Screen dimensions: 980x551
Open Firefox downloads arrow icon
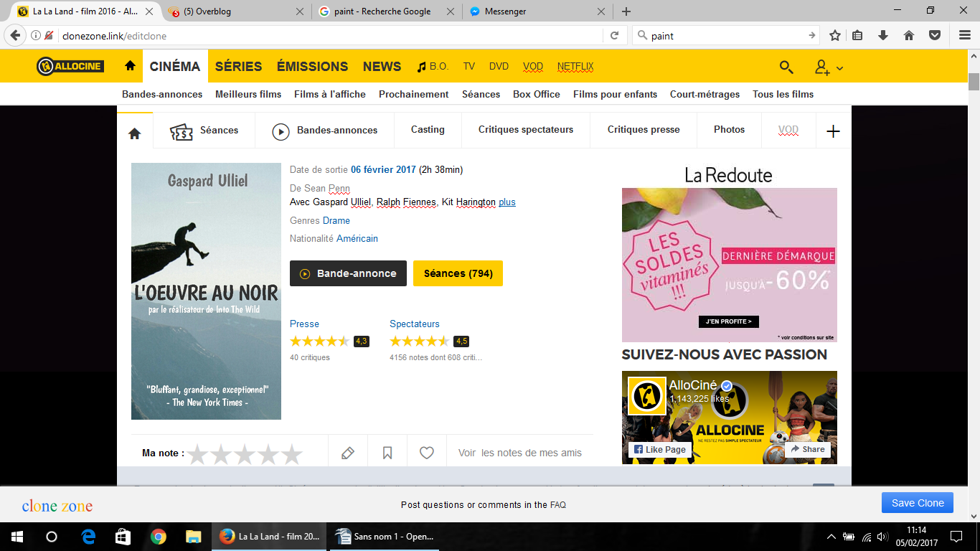[883, 35]
